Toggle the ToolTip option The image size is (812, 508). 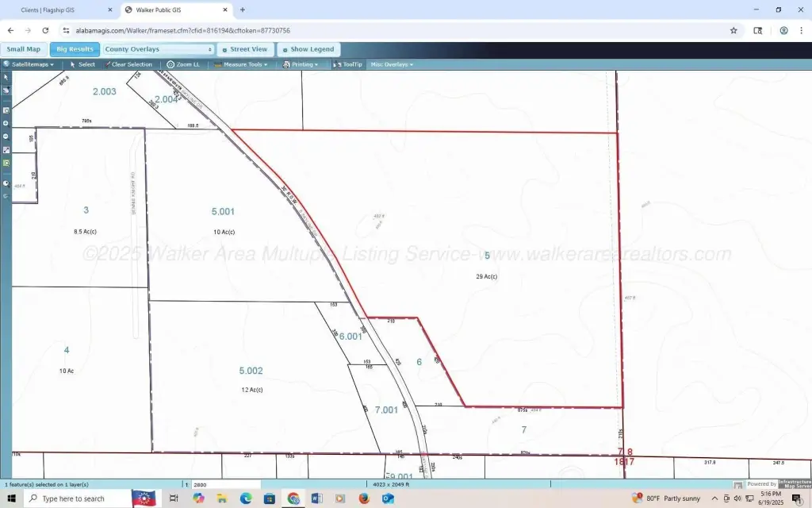[348, 64]
